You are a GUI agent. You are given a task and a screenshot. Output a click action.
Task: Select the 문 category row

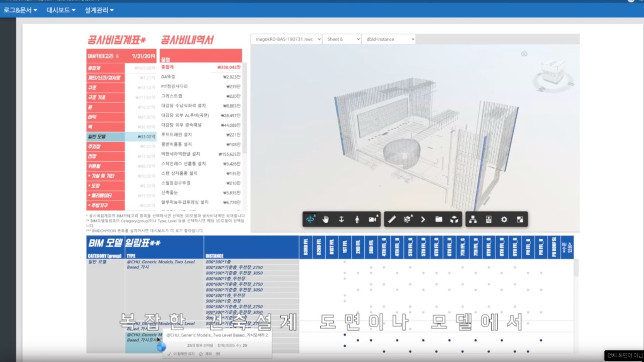coord(121,107)
